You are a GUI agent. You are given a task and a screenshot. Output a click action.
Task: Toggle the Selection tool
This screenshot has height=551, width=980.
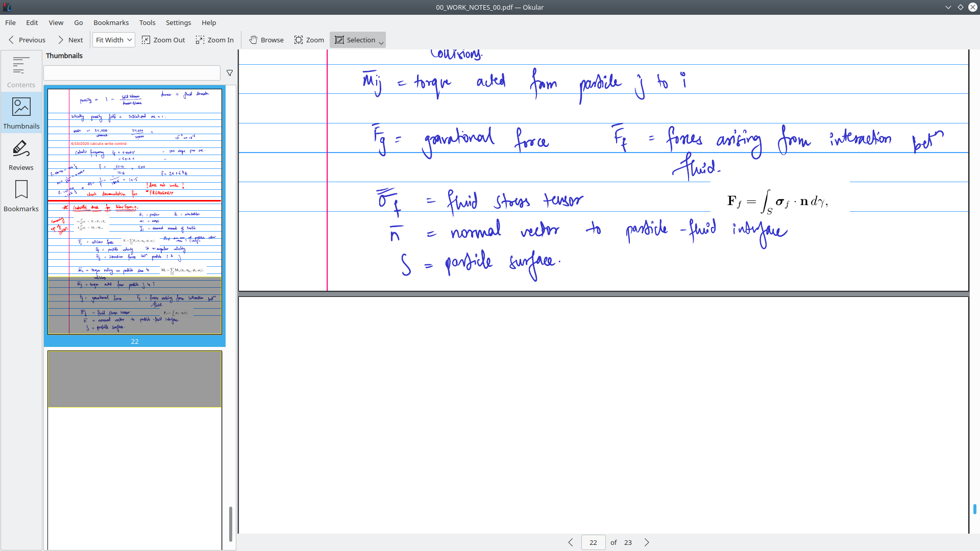(x=355, y=40)
